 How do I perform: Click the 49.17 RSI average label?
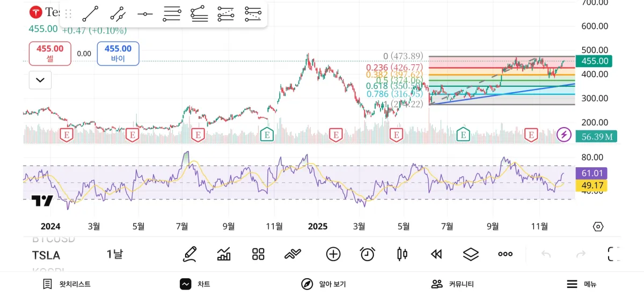[591, 185]
